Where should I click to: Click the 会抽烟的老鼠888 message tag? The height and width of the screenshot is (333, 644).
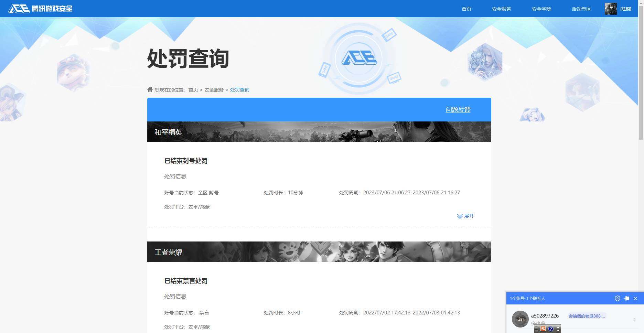point(587,316)
